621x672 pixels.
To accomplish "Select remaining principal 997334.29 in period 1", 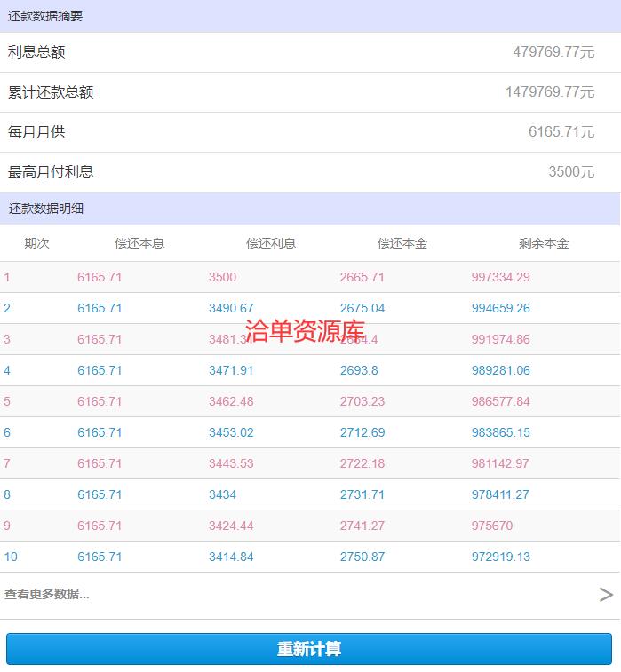I will [x=500, y=277].
